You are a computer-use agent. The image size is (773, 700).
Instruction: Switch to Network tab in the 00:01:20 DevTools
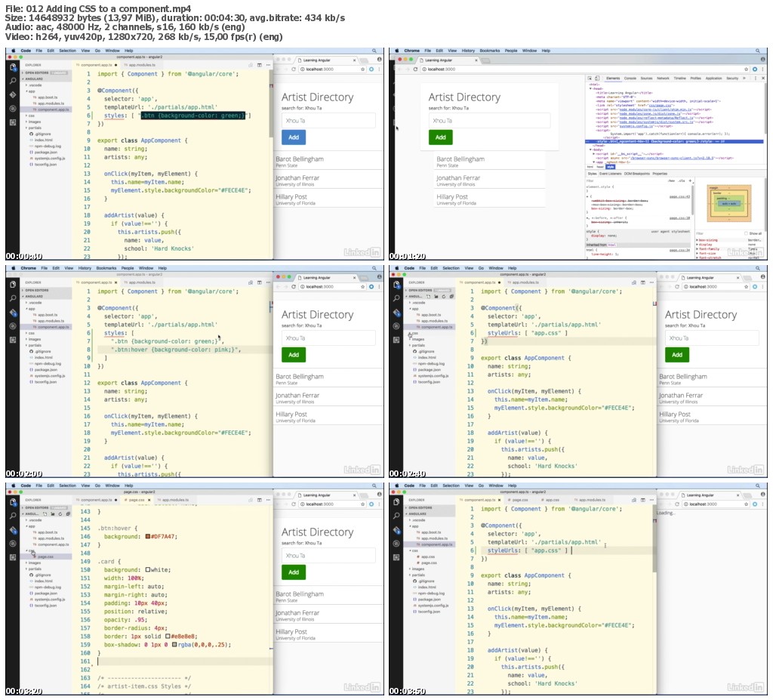(x=663, y=78)
